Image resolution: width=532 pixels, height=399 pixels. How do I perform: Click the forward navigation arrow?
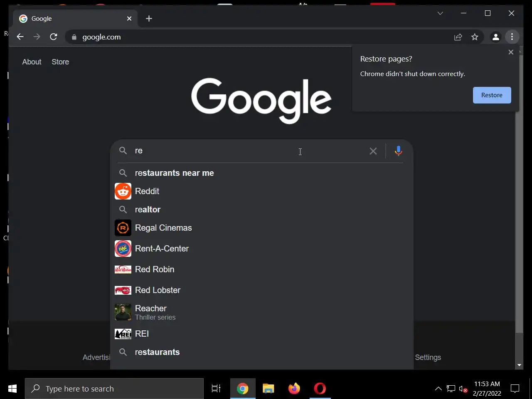tap(37, 37)
